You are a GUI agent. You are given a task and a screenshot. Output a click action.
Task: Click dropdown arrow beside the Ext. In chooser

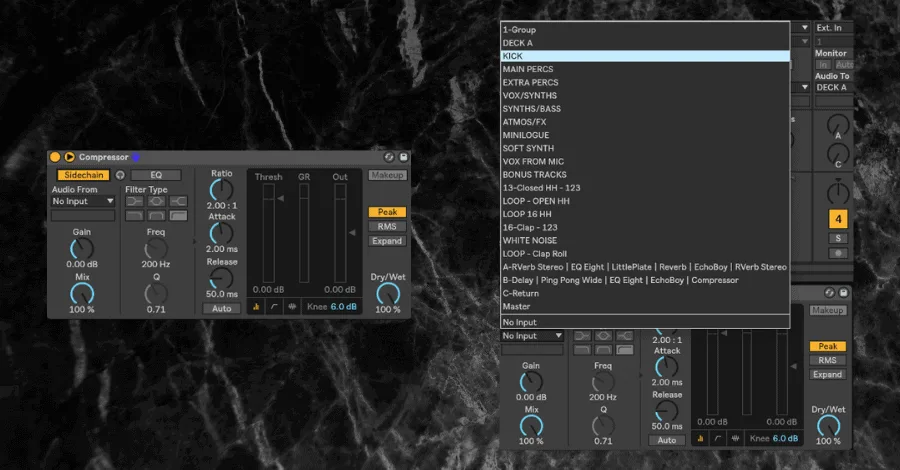pos(805,28)
